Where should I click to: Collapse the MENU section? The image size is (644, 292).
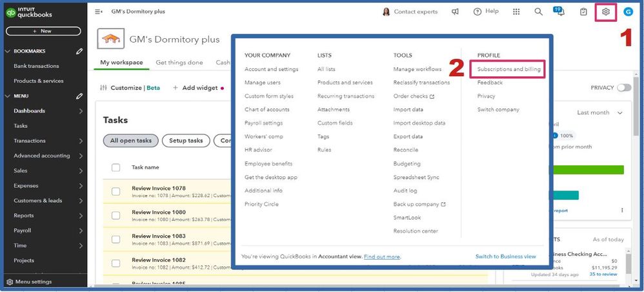click(7, 96)
